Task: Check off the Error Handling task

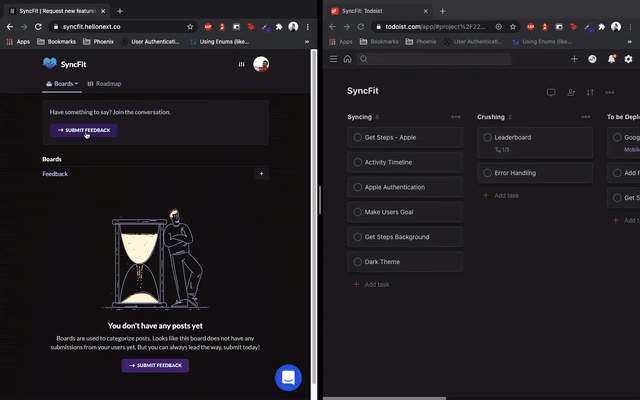Action: pos(487,173)
